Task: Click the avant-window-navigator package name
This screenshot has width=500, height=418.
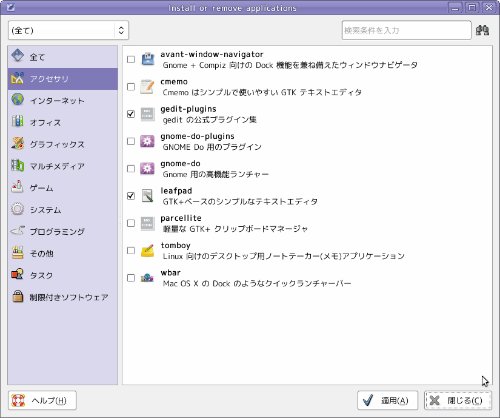Action: (x=212, y=54)
